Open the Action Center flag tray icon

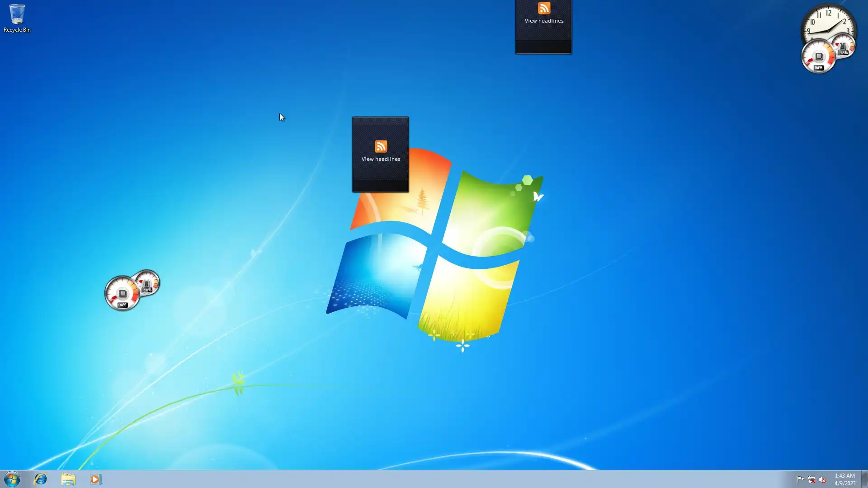pyautogui.click(x=800, y=479)
